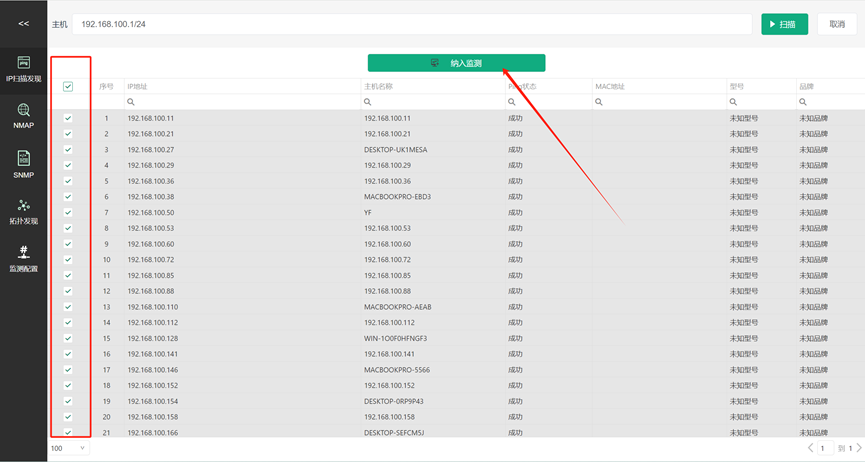Click host name DESKTOP-SEFCM5J

(394, 433)
